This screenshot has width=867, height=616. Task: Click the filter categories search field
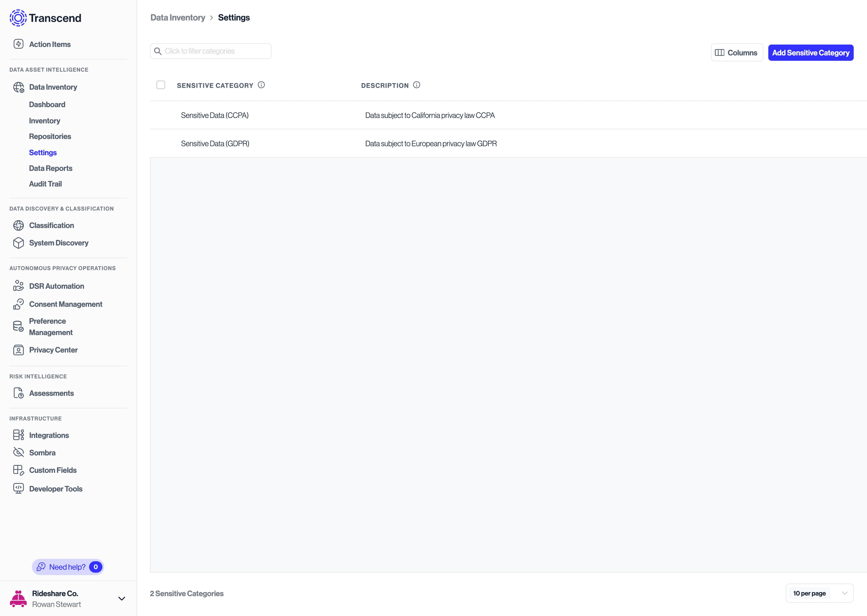210,51
